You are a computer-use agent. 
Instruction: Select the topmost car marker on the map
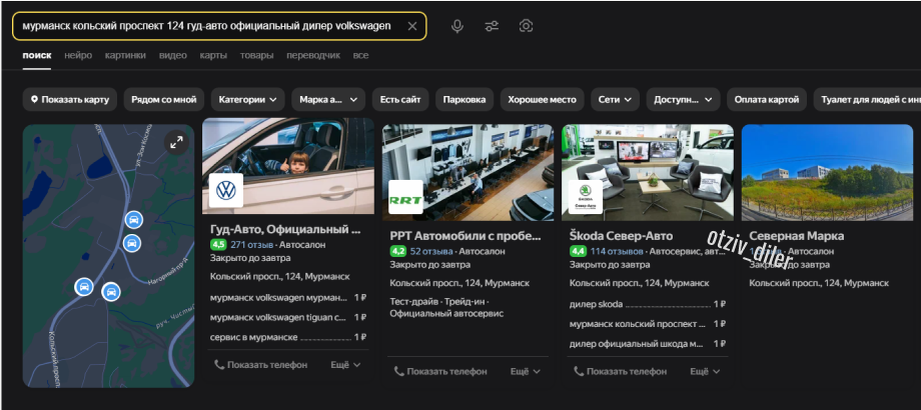(x=134, y=220)
